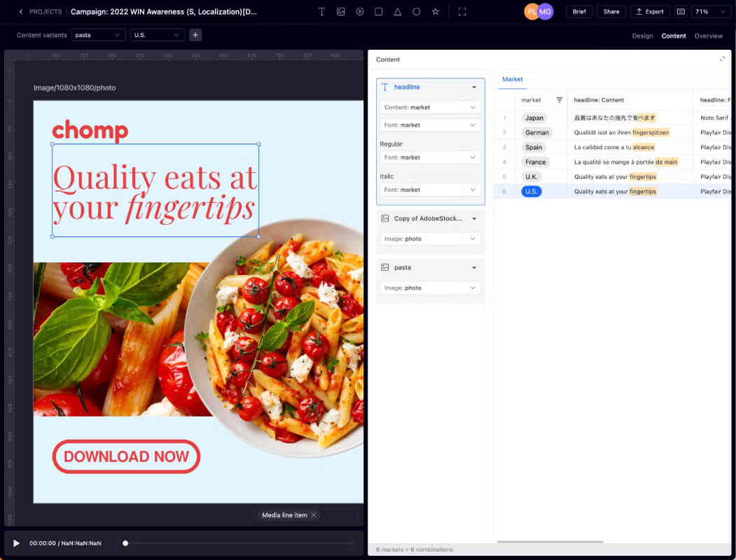736x560 pixels.
Task: Select the Triangle shape tool
Action: [398, 12]
